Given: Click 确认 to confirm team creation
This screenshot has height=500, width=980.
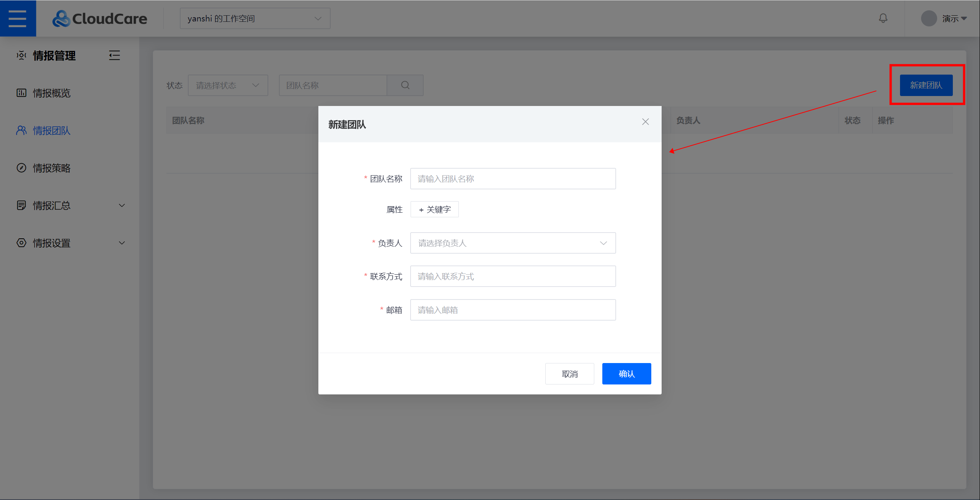Looking at the screenshot, I should click(626, 374).
